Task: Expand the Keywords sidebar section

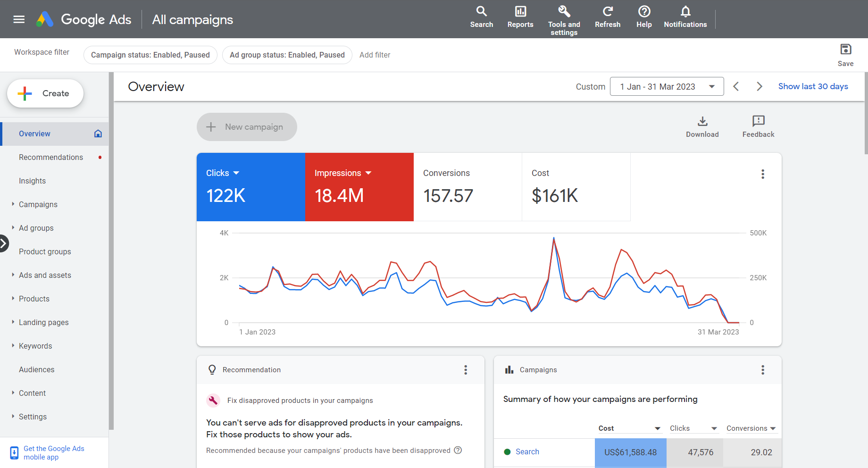Action: click(x=13, y=346)
